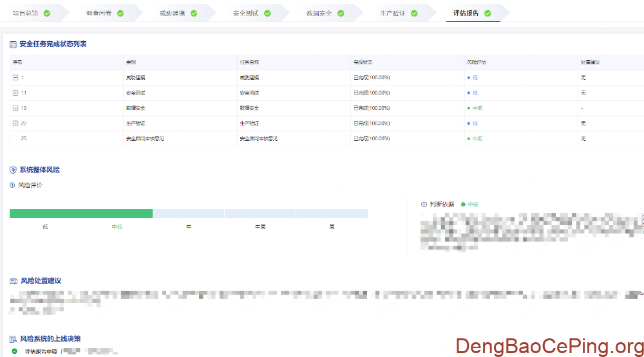The image size is (644, 357).
Task: Click 已完成(100.00%) in row 1
Action: (x=372, y=78)
